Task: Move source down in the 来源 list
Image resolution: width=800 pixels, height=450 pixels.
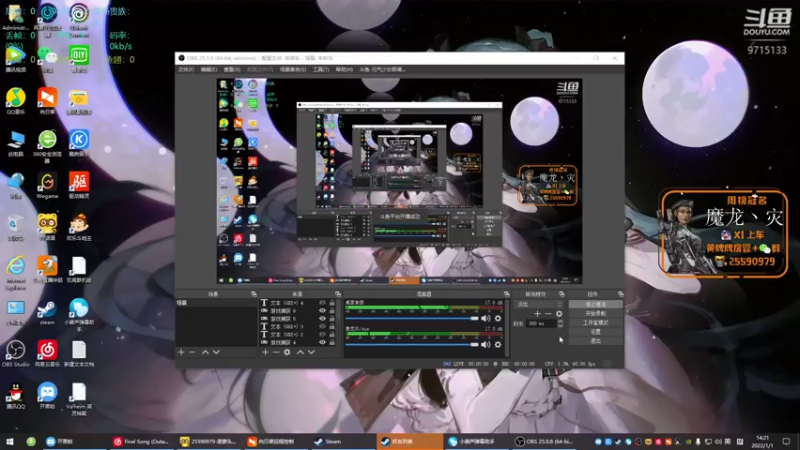Action: coord(311,352)
